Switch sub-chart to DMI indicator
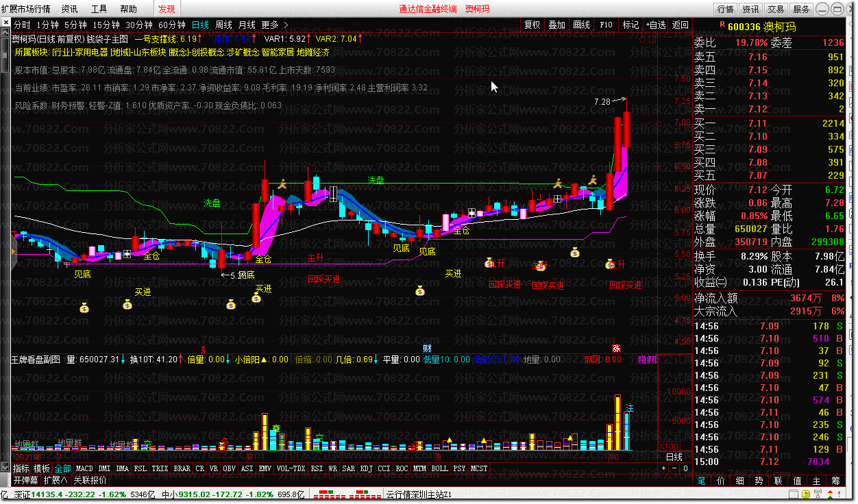The width and height of the screenshot is (858, 504). [x=104, y=468]
